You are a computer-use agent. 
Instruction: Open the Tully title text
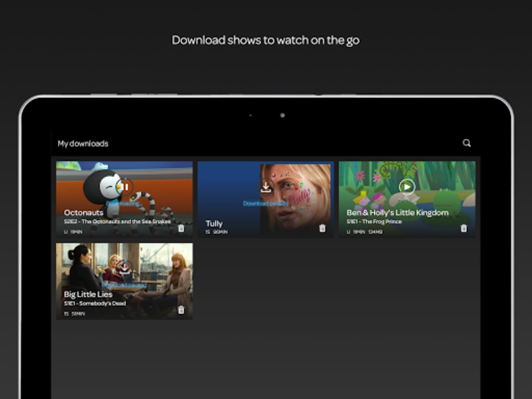click(x=214, y=223)
